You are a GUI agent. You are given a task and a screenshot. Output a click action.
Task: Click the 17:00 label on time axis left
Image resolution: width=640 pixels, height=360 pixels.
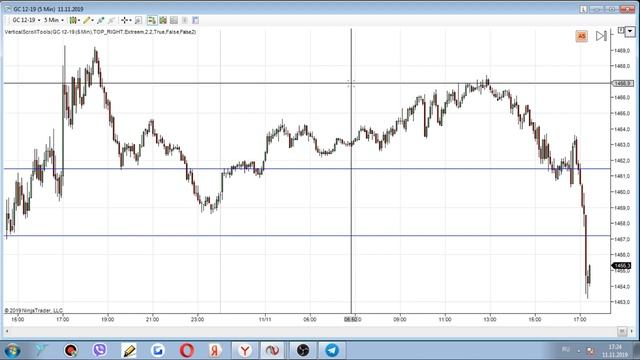coord(62,320)
